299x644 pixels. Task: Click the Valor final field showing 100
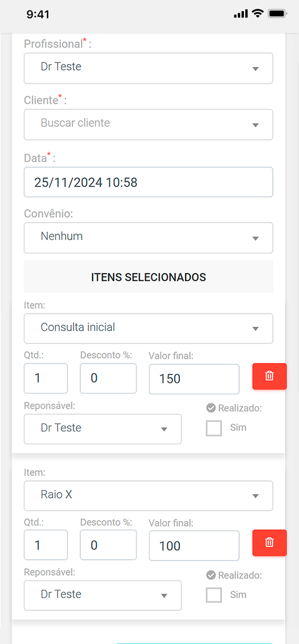(x=194, y=546)
